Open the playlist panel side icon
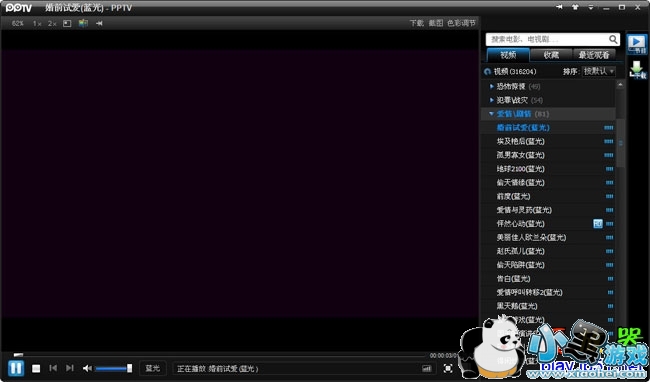The height and width of the screenshot is (382, 650). [637, 44]
